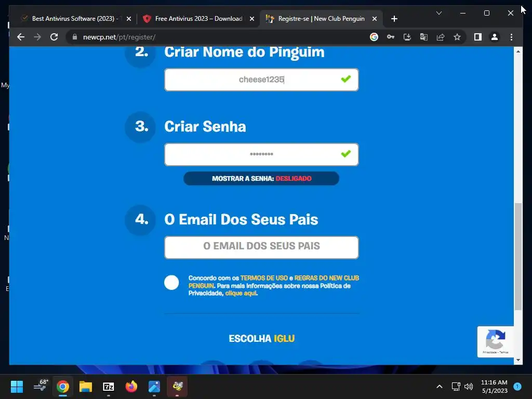The image size is (532, 399).
Task: Open the Chrome three-dot menu
Action: tap(511, 37)
